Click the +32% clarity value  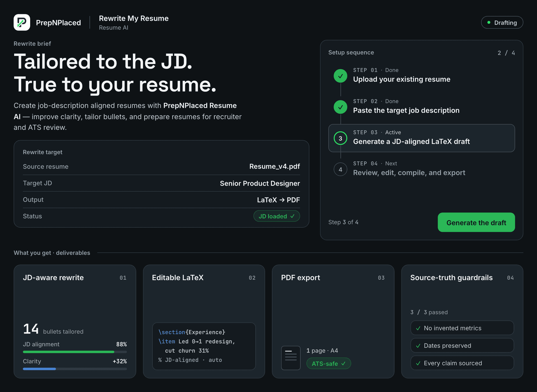pos(120,361)
